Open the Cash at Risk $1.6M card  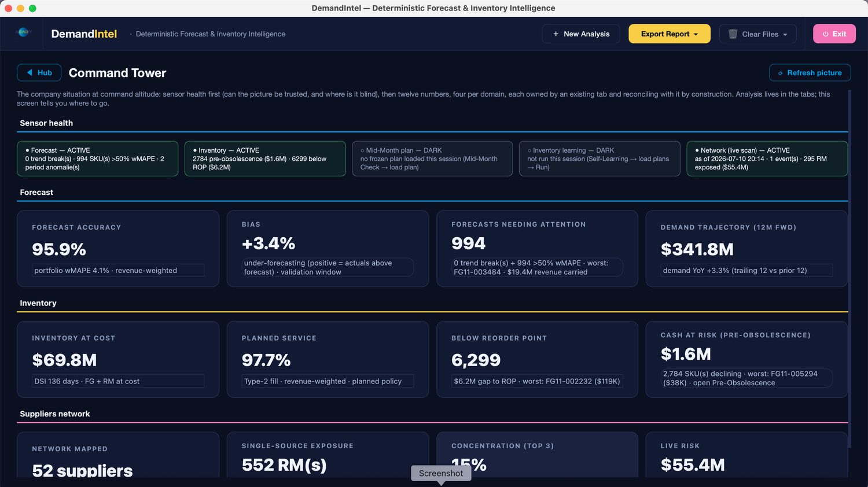[746, 359]
